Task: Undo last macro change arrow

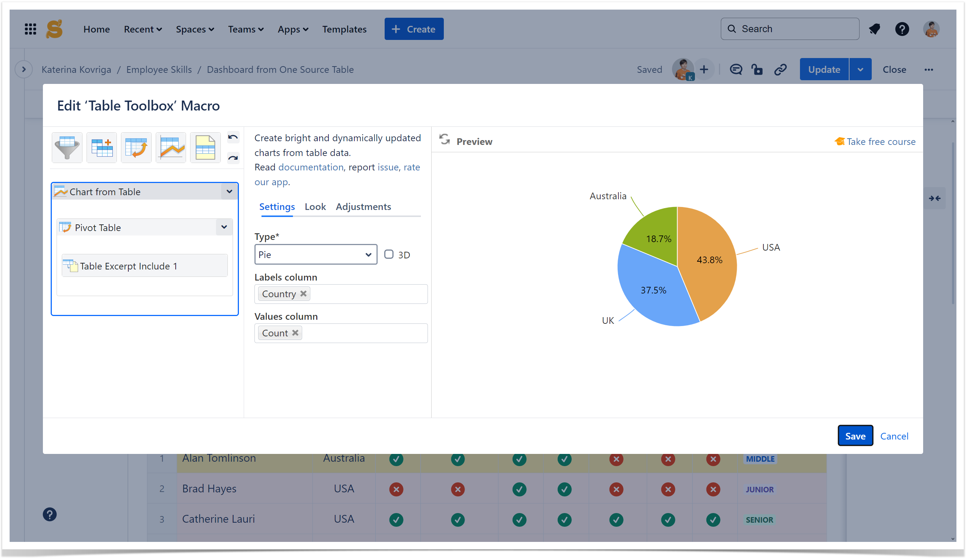Action: pyautogui.click(x=233, y=138)
